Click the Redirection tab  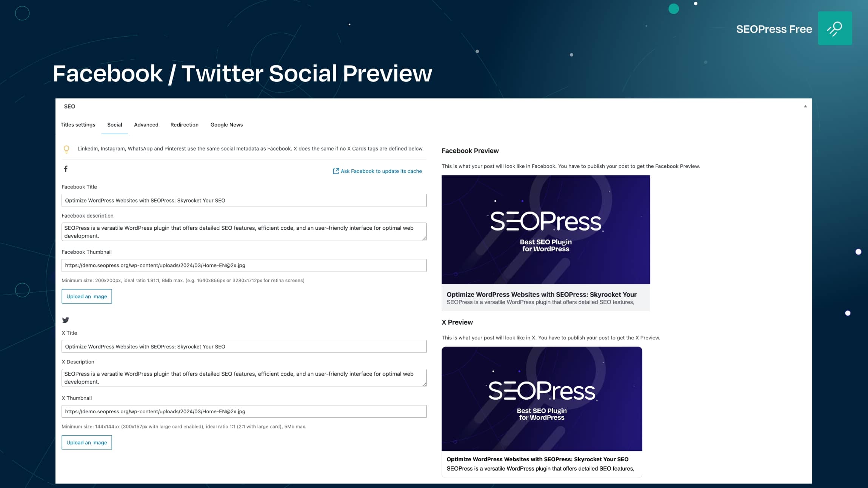[184, 124]
